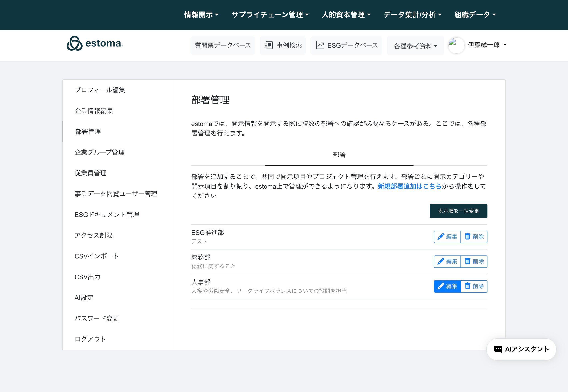
Task: Click pencil edit icon for ESG推進部
Action: pyautogui.click(x=441, y=237)
